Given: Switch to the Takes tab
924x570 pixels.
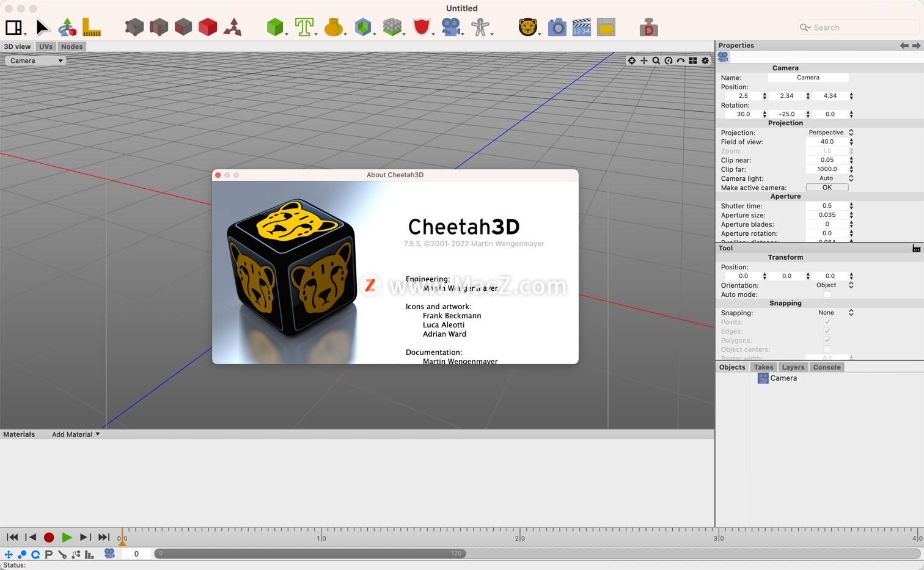Looking at the screenshot, I should pos(763,367).
